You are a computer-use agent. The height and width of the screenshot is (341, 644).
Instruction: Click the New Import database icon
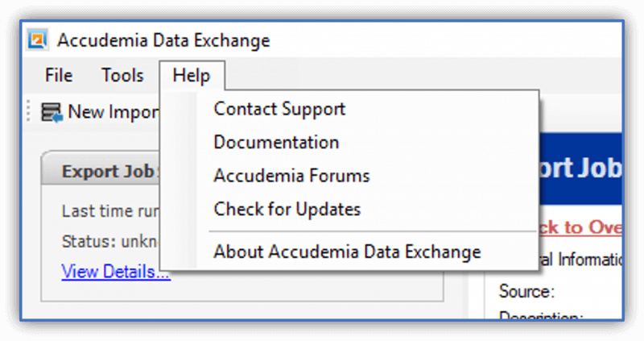point(52,112)
